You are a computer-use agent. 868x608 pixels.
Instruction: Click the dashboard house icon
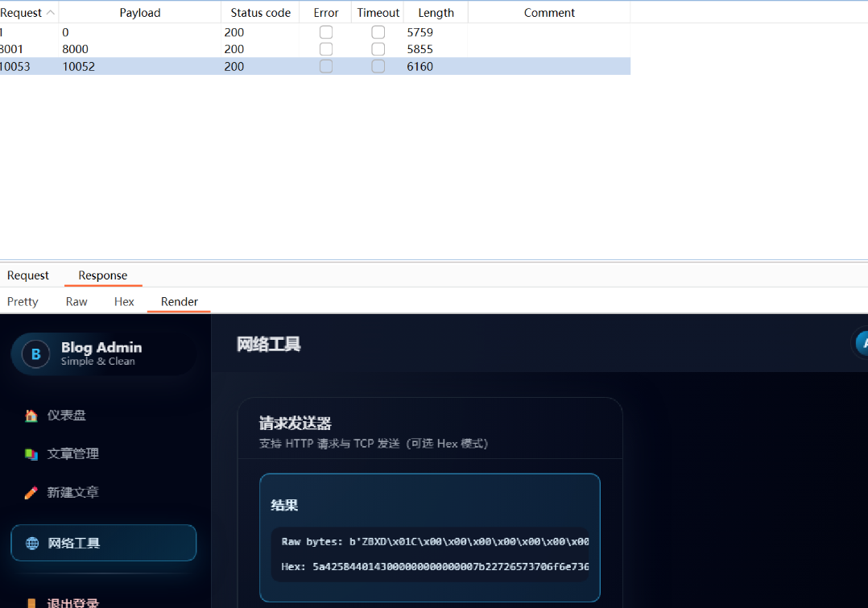tap(31, 416)
